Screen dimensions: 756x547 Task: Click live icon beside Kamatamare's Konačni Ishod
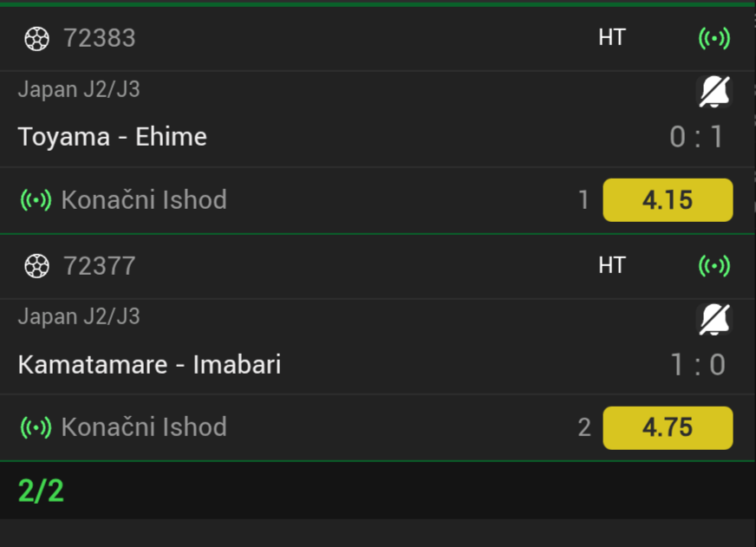pos(36,427)
